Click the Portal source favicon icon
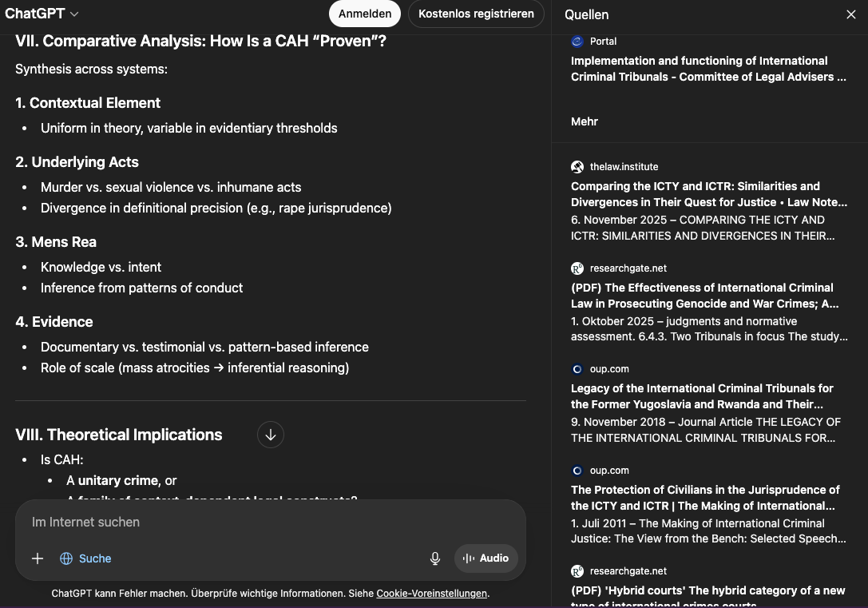The image size is (868, 608). (577, 41)
